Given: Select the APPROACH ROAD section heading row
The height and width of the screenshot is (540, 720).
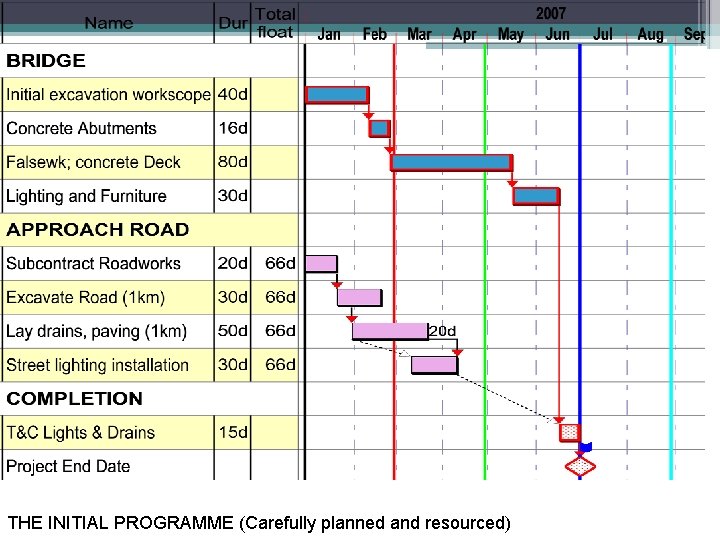Looking at the screenshot, I should 149,230.
